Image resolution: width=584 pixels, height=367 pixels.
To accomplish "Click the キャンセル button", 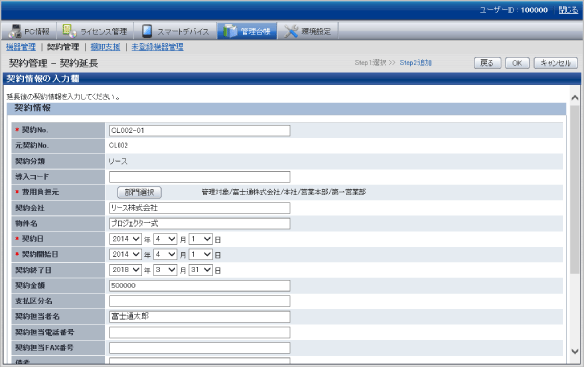I will [x=555, y=63].
